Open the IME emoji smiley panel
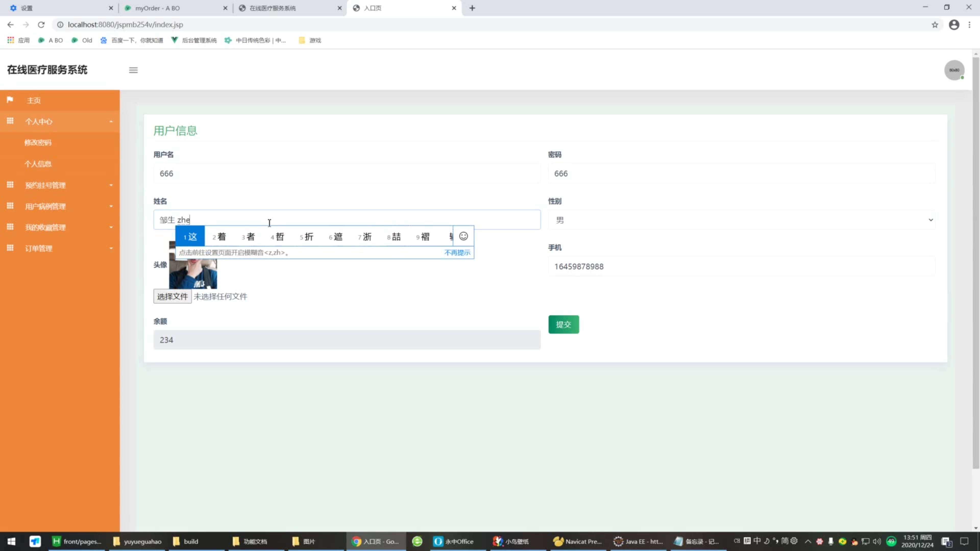 click(x=463, y=236)
